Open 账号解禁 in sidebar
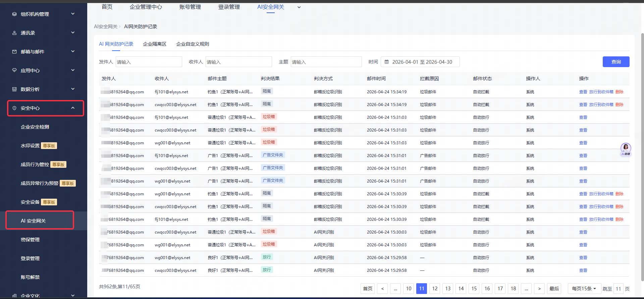This screenshot has width=644, height=299. (x=30, y=277)
